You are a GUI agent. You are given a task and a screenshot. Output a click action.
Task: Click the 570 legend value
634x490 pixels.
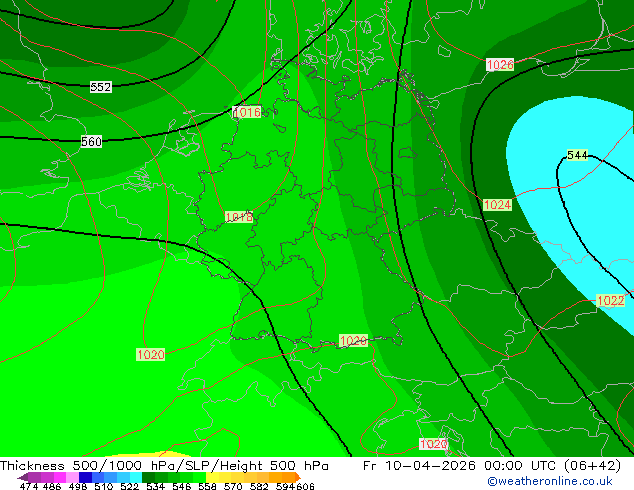pos(233,486)
